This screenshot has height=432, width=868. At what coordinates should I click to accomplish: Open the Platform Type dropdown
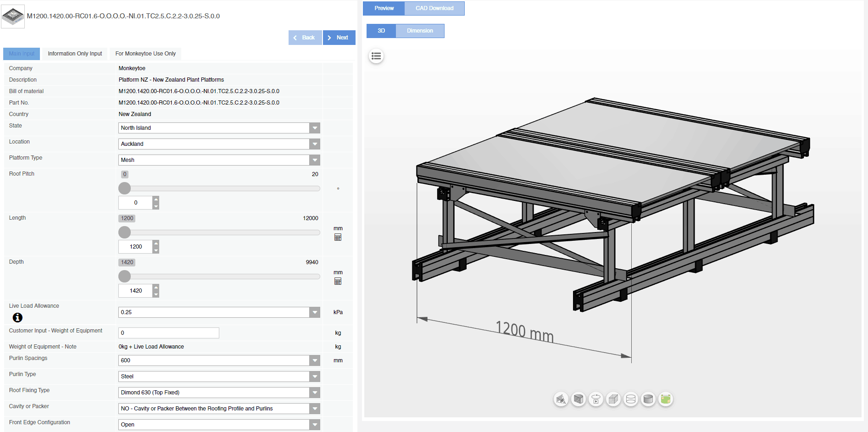click(315, 160)
